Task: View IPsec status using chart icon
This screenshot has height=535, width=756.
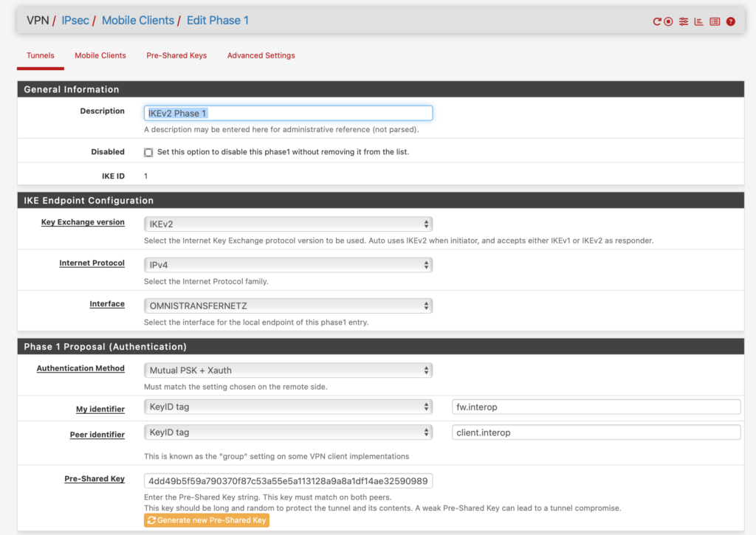Action: tap(699, 21)
